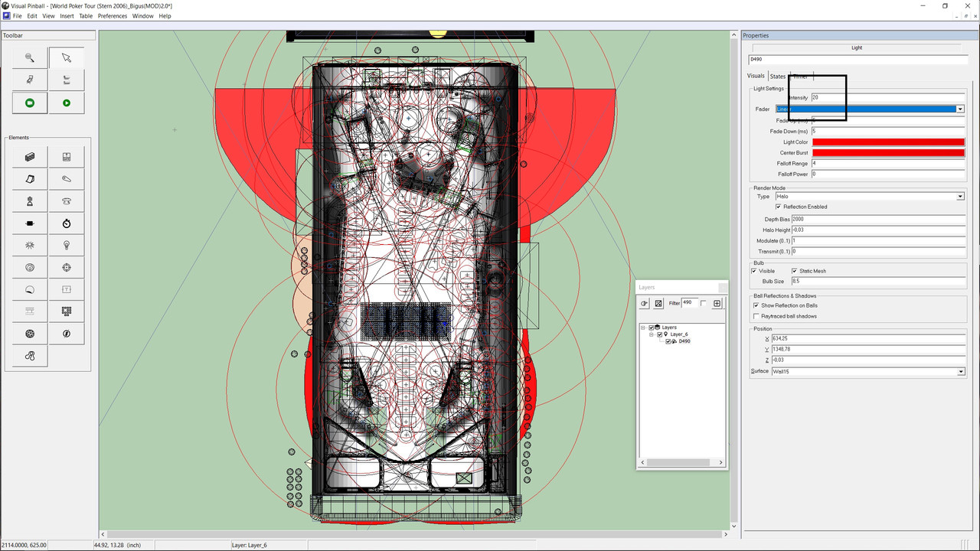
Task: Select D490 item in Layers tree
Action: pyautogui.click(x=684, y=341)
